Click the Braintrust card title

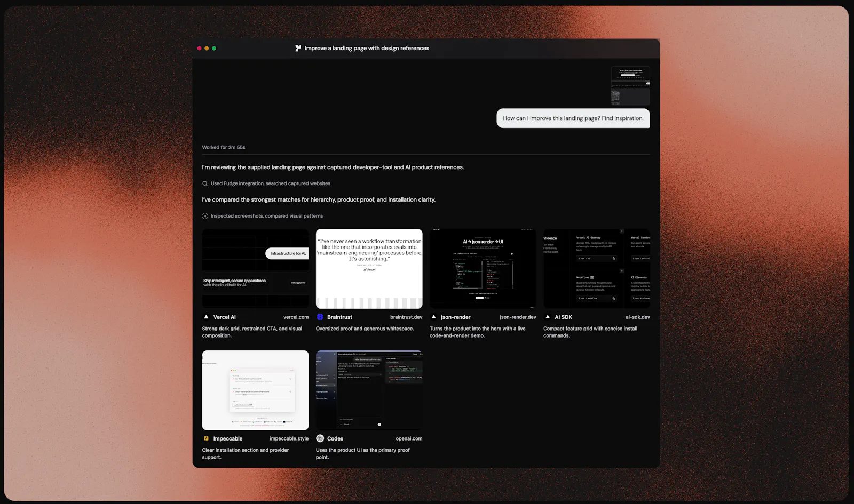click(339, 317)
